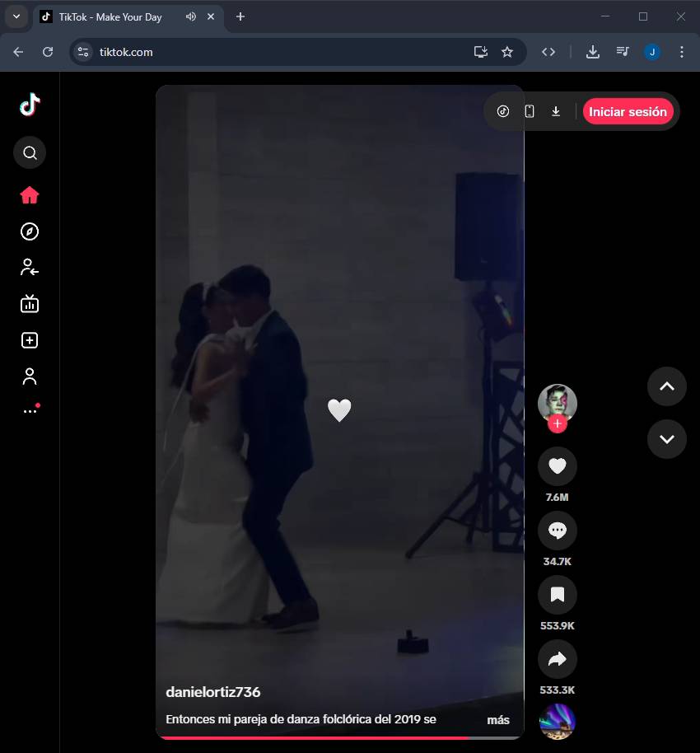
Task: Open the Chrome three-dot menu
Action: [x=681, y=52]
